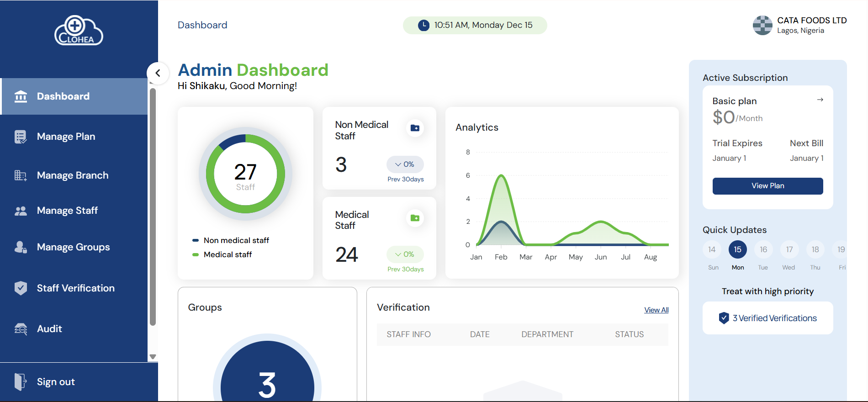Click the $0/Month price text

pyautogui.click(x=737, y=118)
